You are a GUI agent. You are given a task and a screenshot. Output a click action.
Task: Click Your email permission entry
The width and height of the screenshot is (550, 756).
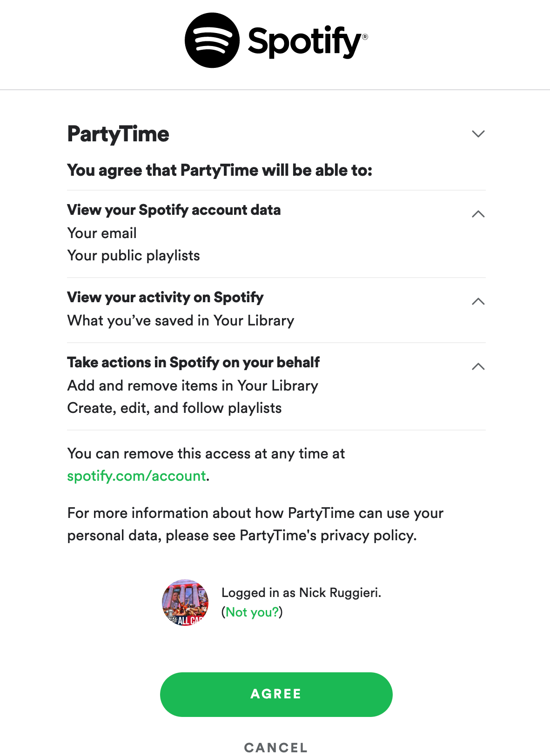102,233
